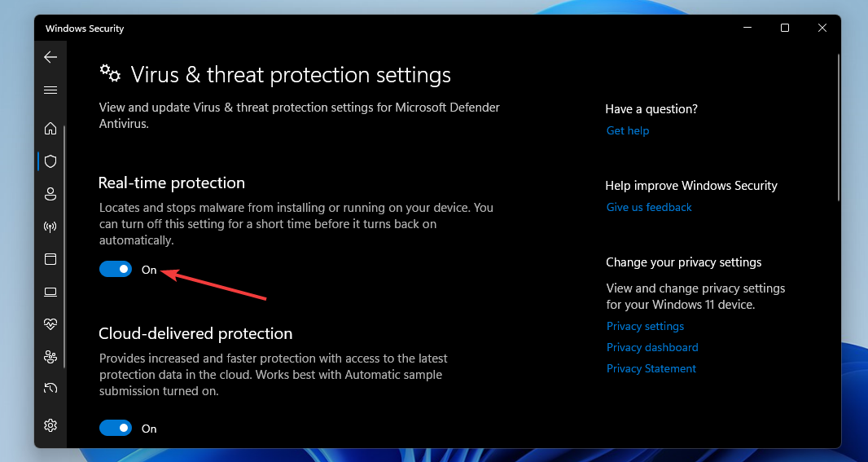Open Firewall & network protection icon

(x=50, y=227)
